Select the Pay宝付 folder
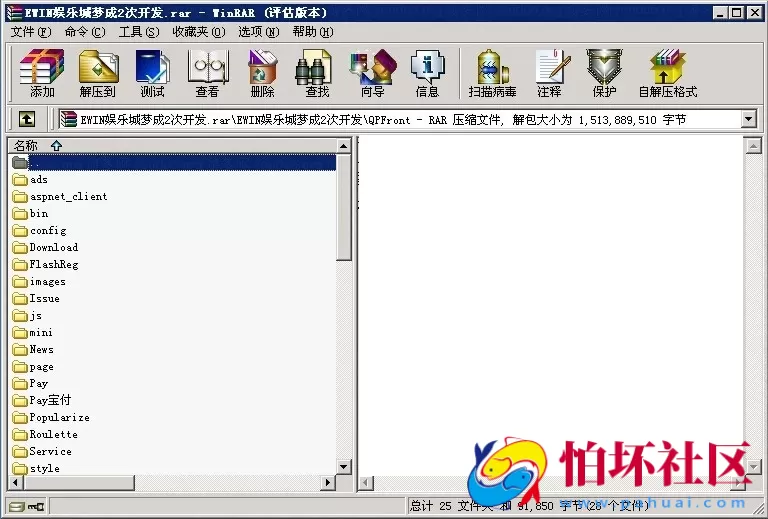768x519 pixels. [x=50, y=400]
